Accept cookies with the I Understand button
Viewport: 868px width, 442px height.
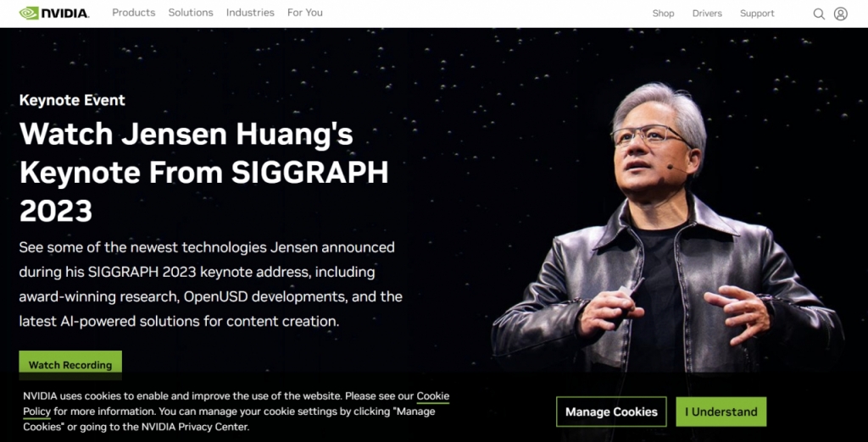coord(721,412)
